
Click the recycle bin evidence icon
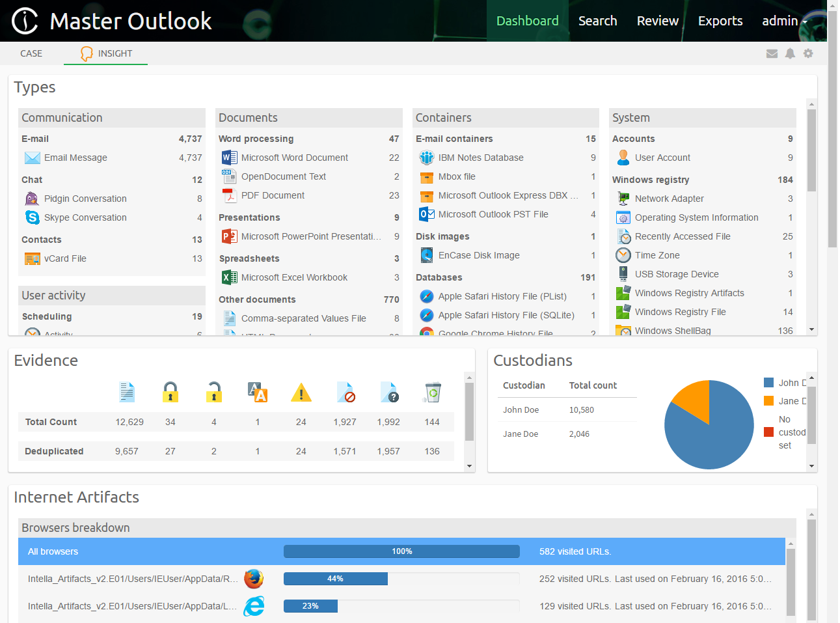pyautogui.click(x=432, y=392)
